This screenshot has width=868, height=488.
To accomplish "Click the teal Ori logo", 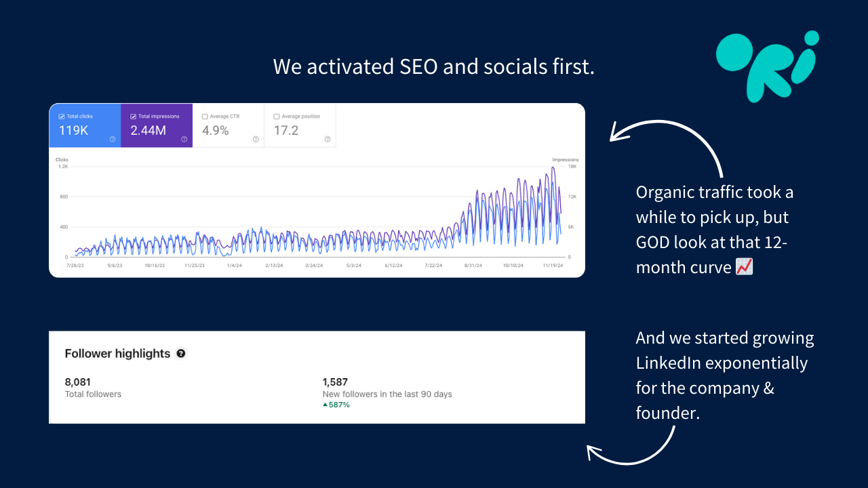I will point(766,64).
